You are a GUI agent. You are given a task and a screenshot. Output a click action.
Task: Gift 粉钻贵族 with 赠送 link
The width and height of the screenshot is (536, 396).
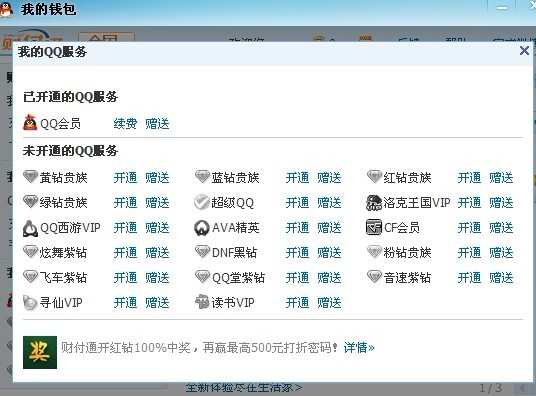click(501, 253)
